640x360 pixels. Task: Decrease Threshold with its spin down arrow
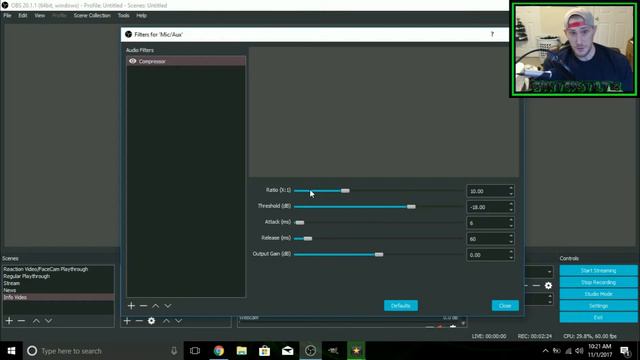(511, 210)
